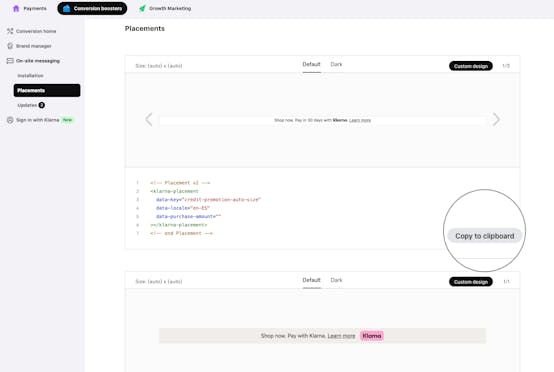Click the On-site messaging envelope icon
The width and height of the screenshot is (554, 372).
(10, 61)
